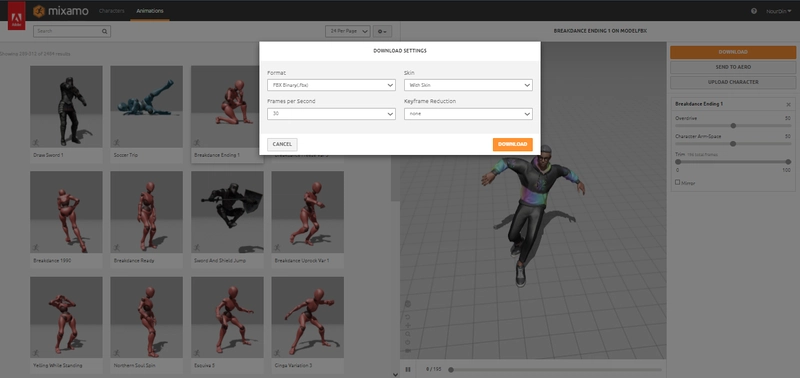
Task: Click the pan move viewport icon
Action: point(408,325)
